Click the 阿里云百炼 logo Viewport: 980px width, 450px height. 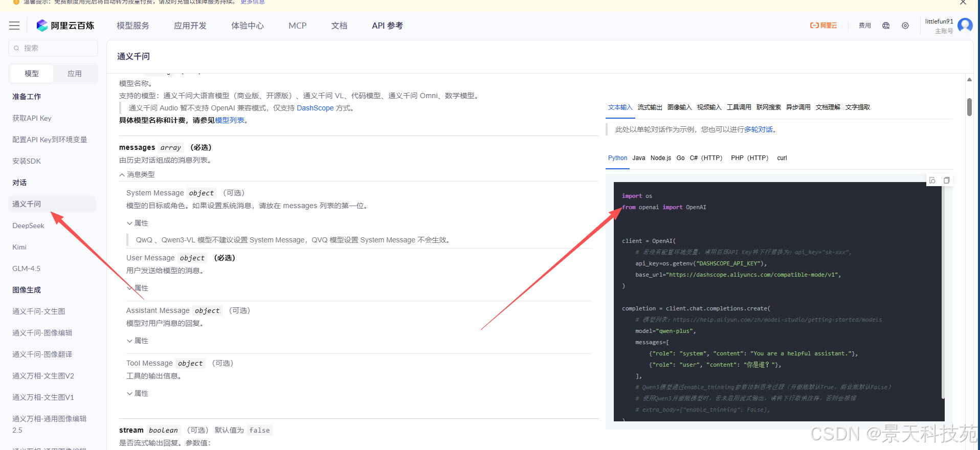point(65,26)
